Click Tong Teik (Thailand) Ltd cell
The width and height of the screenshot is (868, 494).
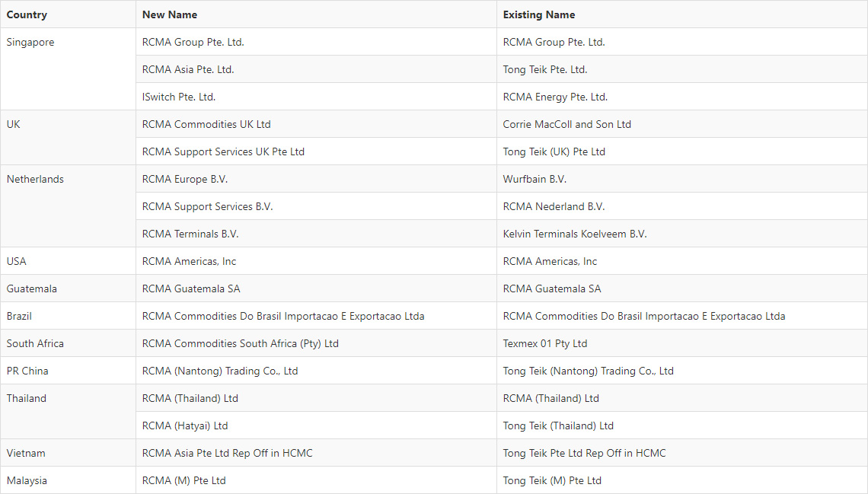(682, 425)
